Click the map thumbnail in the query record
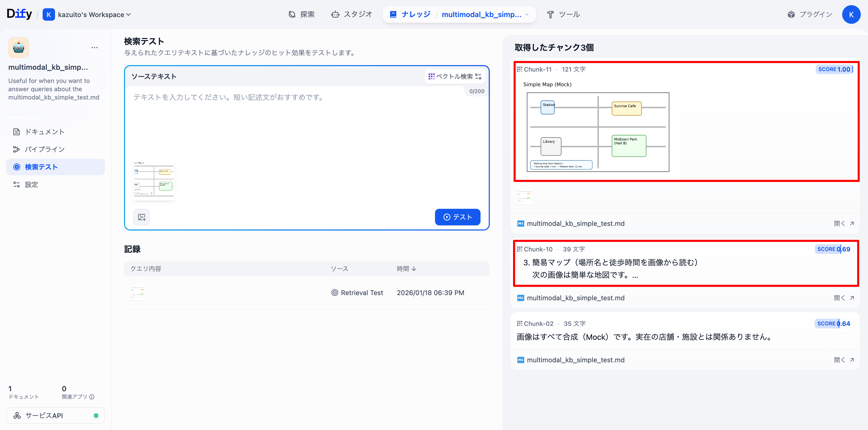This screenshot has height=430, width=868. coord(138,293)
